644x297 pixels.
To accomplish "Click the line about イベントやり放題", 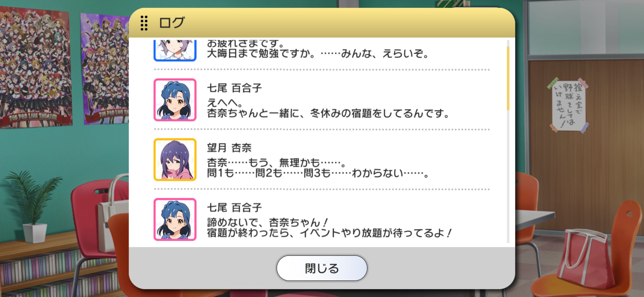I will [329, 233].
